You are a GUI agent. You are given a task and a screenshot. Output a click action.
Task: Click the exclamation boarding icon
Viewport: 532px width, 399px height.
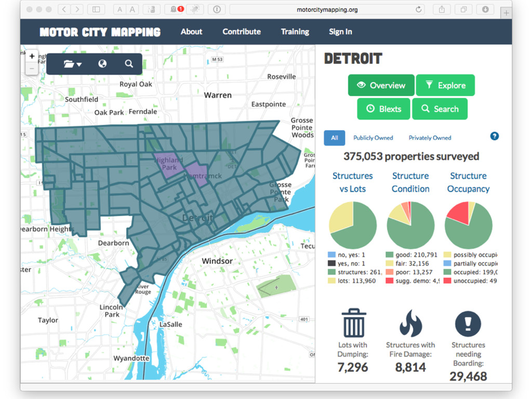(x=468, y=324)
